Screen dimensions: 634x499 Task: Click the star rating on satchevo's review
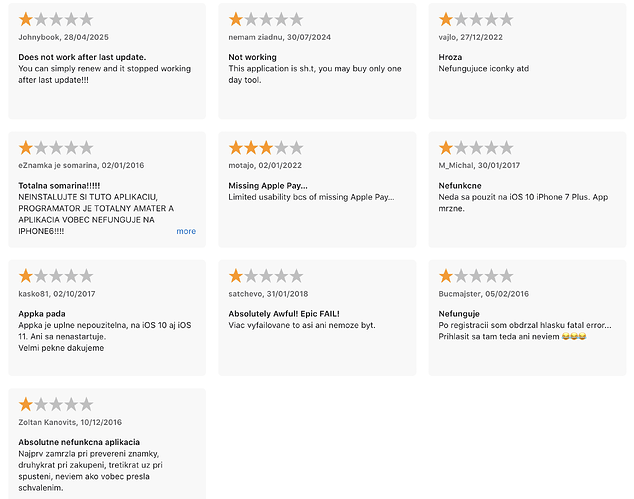[x=266, y=276]
